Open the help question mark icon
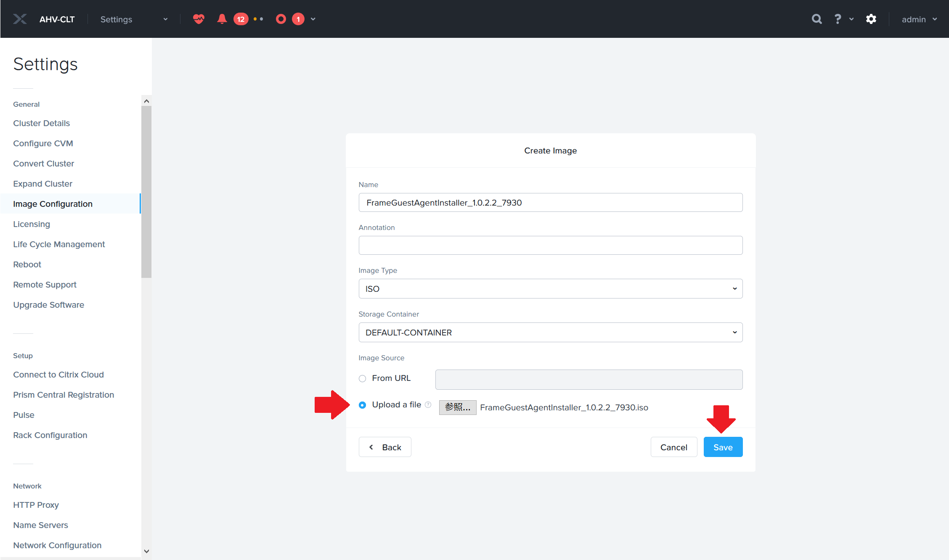Viewport: 949px width, 560px height. (x=838, y=19)
